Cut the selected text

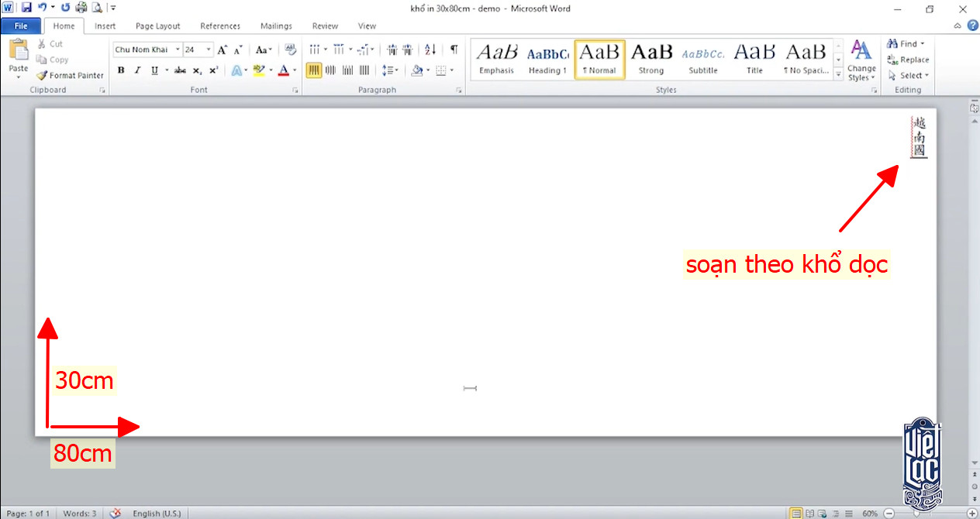tap(50, 44)
